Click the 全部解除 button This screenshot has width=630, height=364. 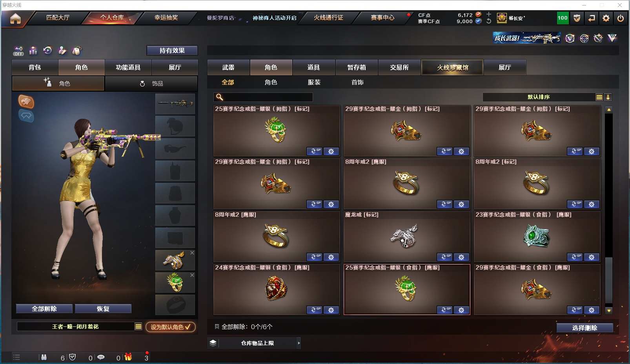(x=44, y=309)
